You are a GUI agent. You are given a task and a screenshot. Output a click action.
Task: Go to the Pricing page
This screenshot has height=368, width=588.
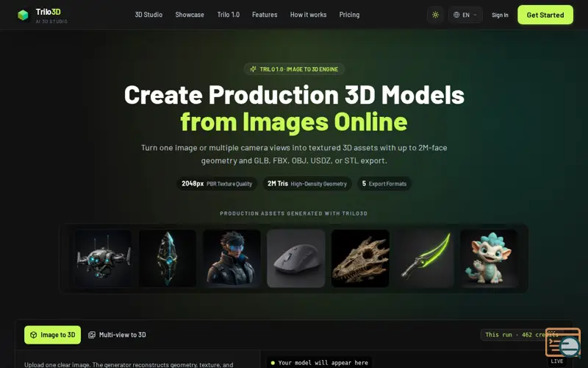coord(349,15)
